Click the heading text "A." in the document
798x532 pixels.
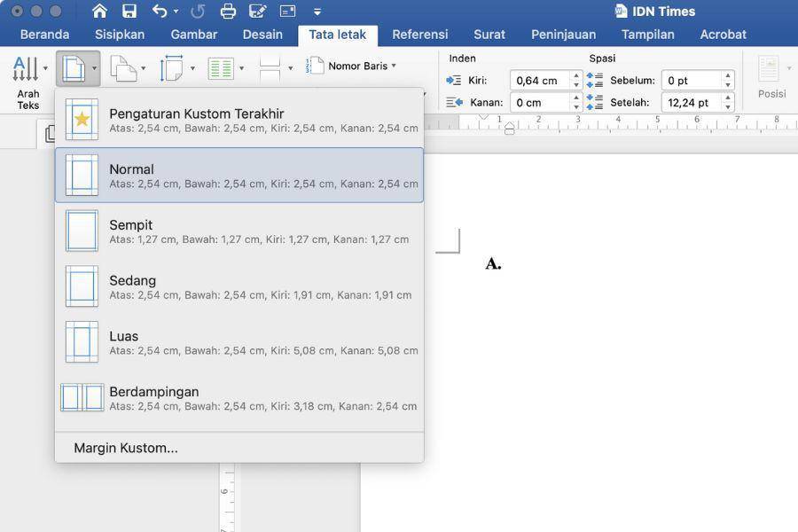click(x=493, y=263)
